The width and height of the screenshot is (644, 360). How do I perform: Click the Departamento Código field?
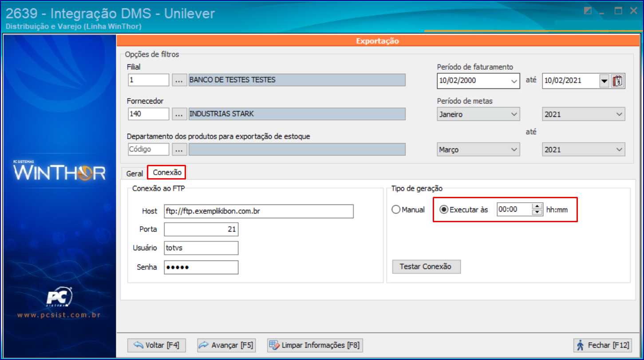coord(148,150)
